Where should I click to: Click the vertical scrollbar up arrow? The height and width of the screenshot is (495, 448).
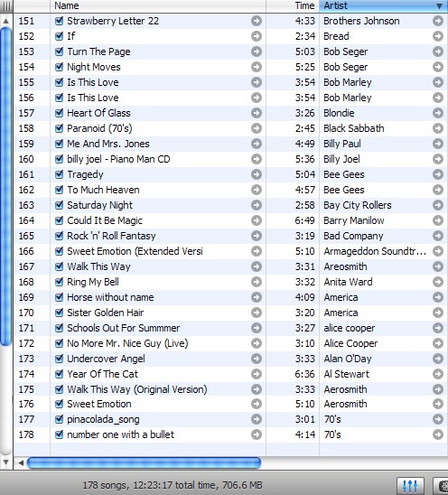coord(6,21)
